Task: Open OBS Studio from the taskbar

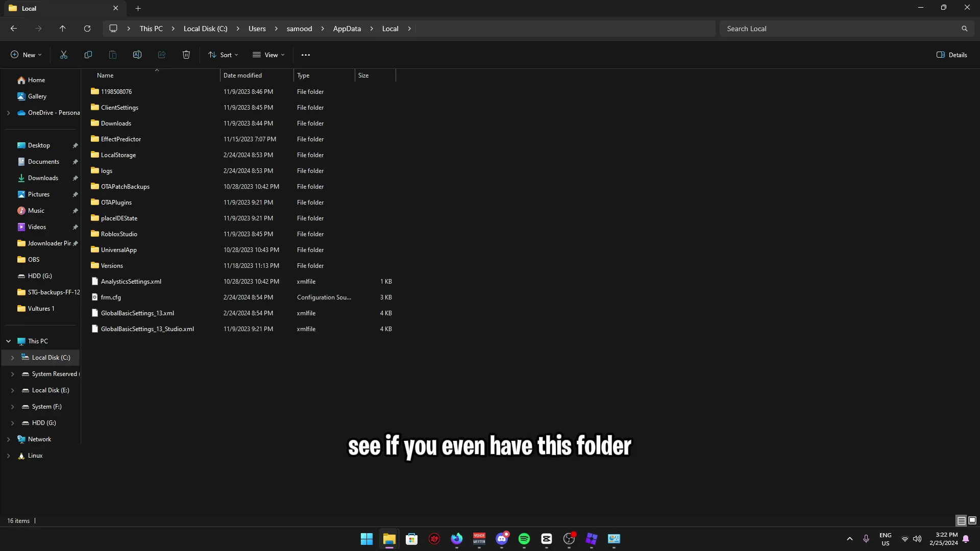Action: click(569, 539)
